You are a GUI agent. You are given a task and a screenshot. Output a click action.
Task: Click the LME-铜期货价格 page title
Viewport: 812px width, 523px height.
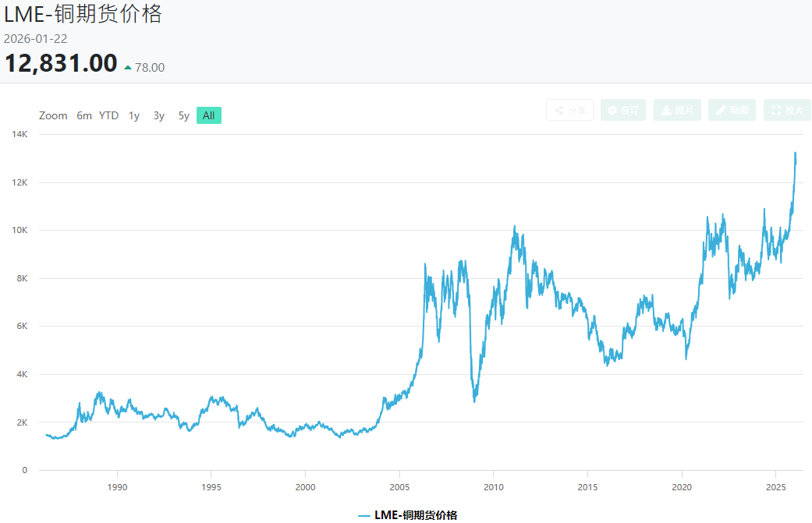coord(83,14)
